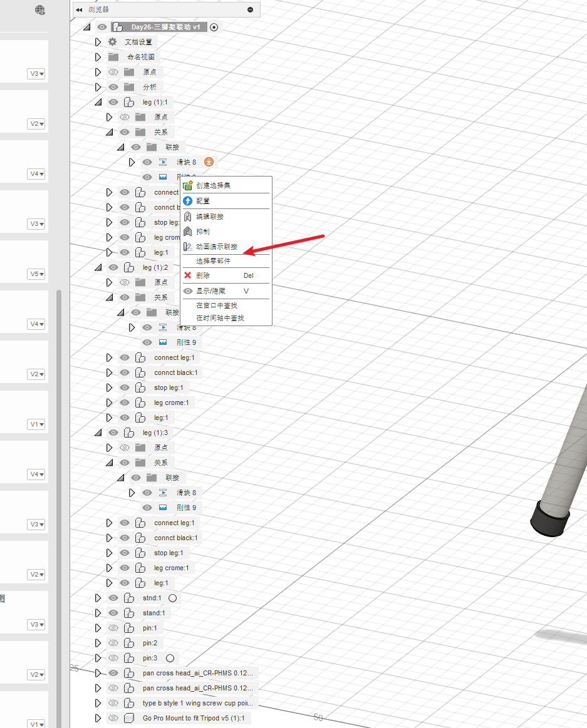
Task: Open the V5 version dropdown
Action: (37, 274)
